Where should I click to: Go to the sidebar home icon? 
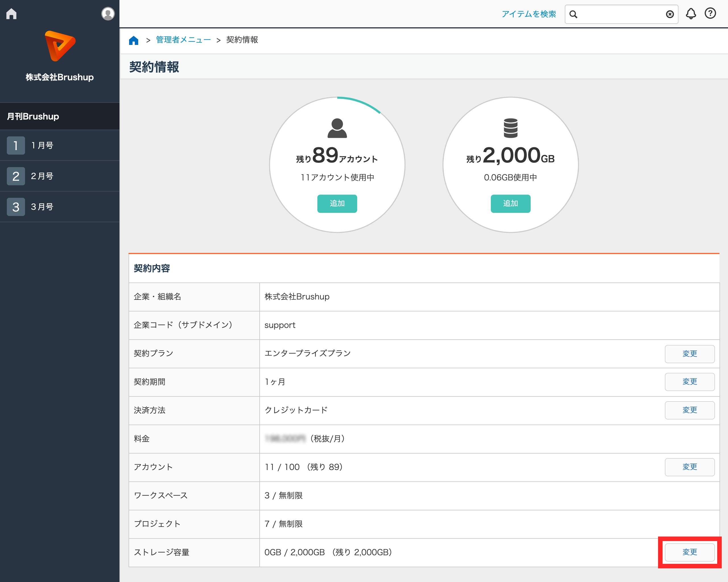11,14
